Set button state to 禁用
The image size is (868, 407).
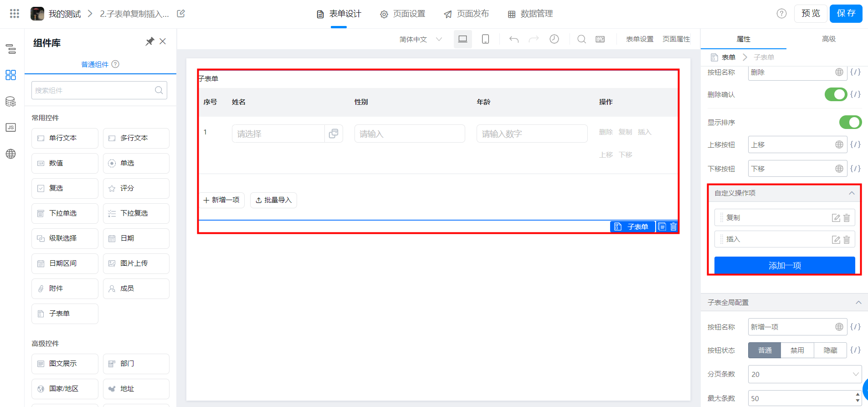797,350
